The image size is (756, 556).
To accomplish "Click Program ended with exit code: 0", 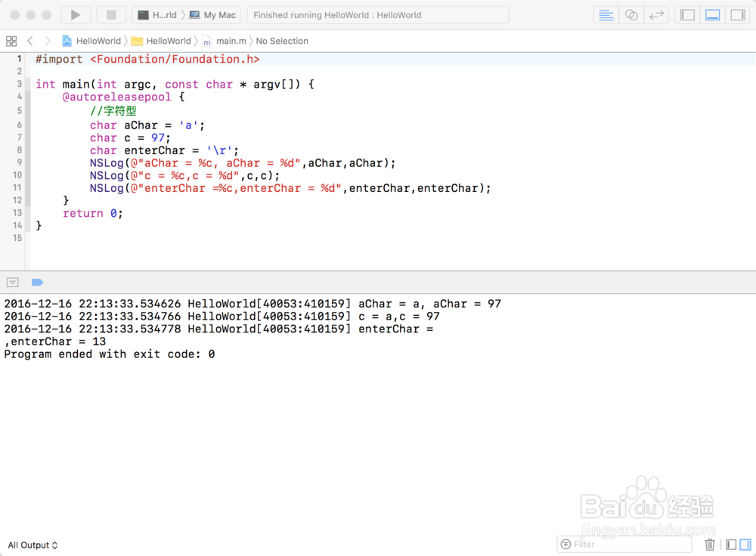I will pos(110,354).
